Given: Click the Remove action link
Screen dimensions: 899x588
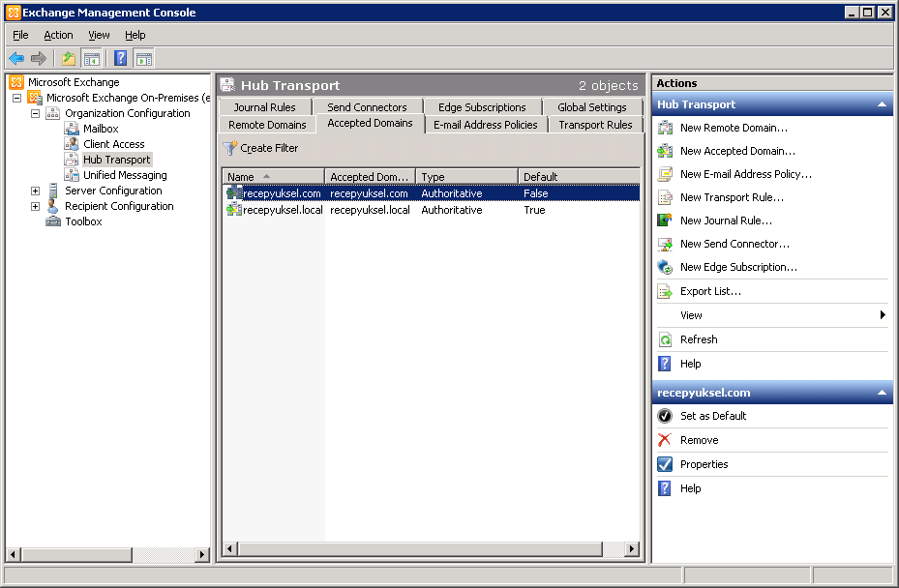Looking at the screenshot, I should tap(700, 440).
